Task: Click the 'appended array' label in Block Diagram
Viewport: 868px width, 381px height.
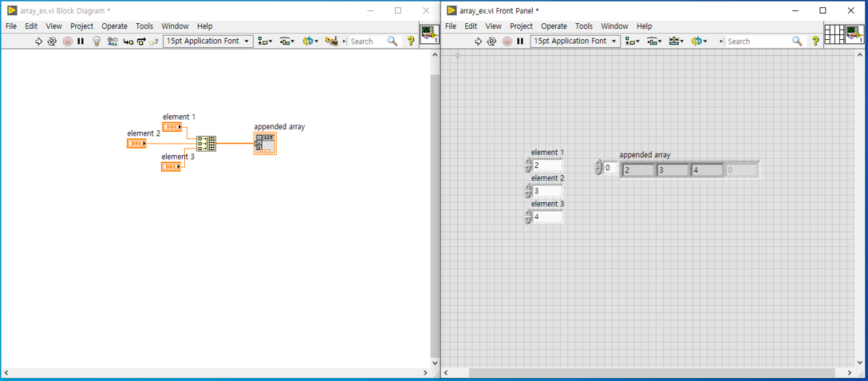Action: pos(279,126)
